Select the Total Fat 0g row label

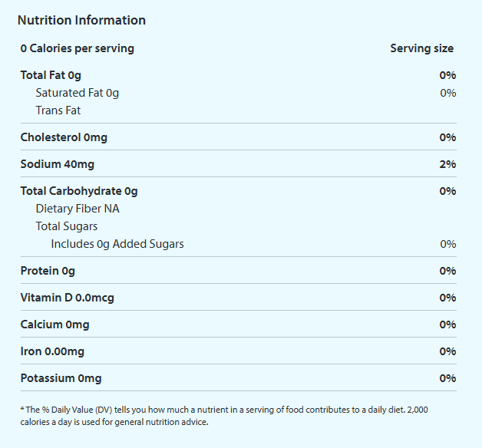click(x=51, y=75)
